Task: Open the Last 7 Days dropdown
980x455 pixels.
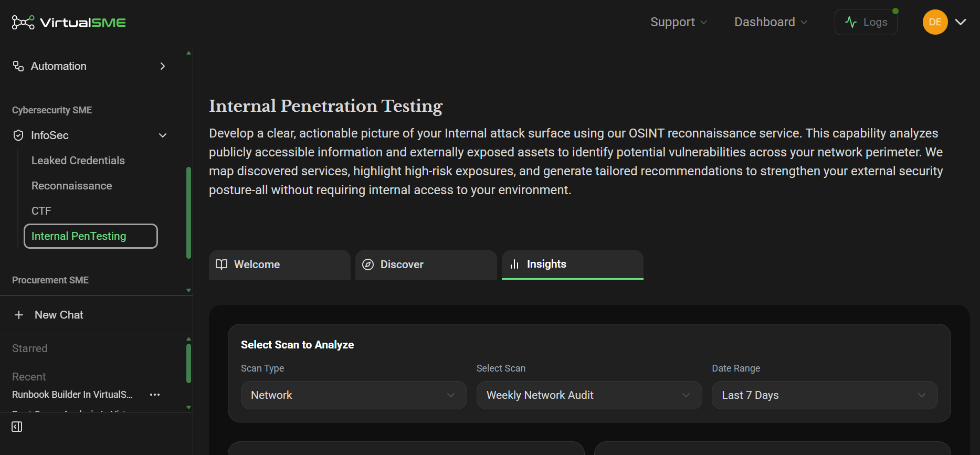Action: [x=825, y=395]
